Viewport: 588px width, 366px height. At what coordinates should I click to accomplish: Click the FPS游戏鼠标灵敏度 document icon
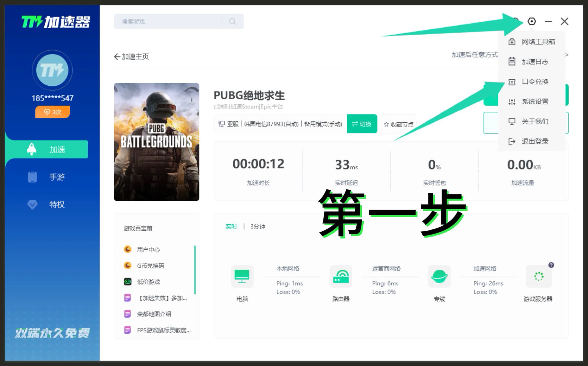point(128,330)
